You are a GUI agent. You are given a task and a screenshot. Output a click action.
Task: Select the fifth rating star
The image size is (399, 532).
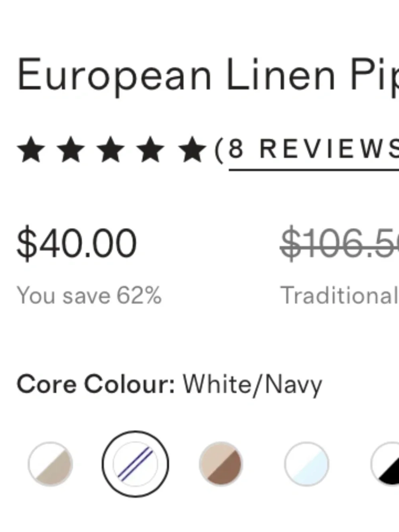point(192,149)
